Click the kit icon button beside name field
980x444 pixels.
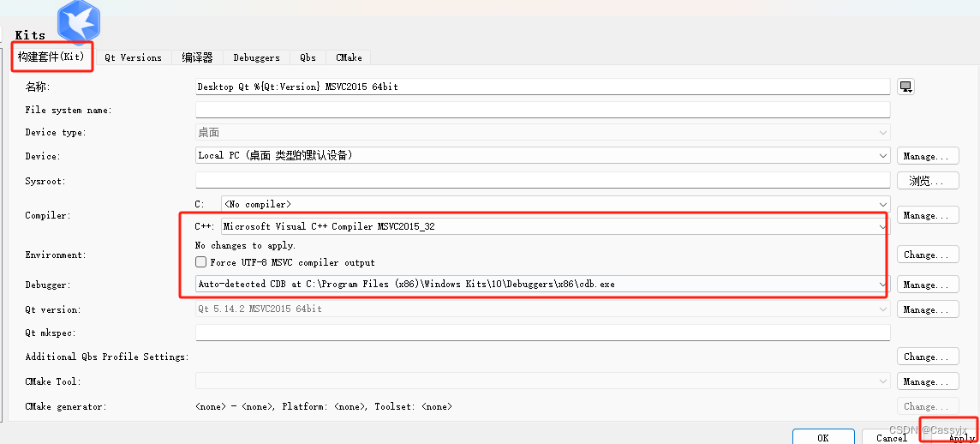click(x=906, y=87)
